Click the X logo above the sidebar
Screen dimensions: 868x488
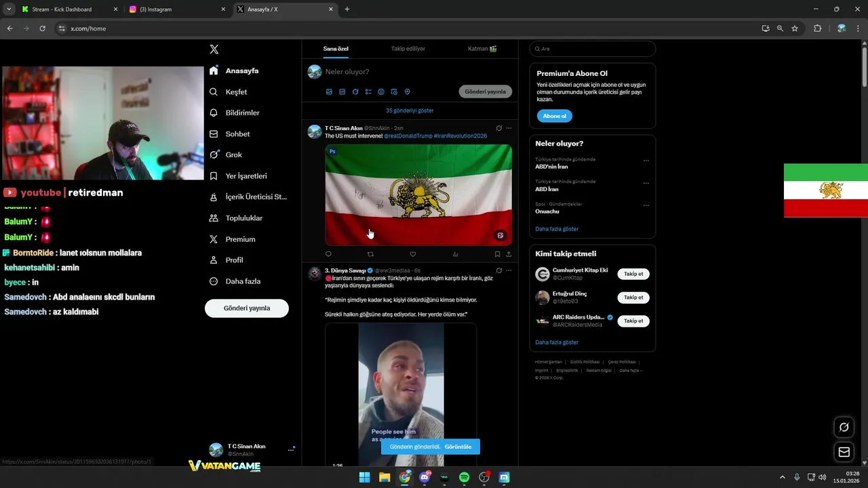tap(214, 49)
